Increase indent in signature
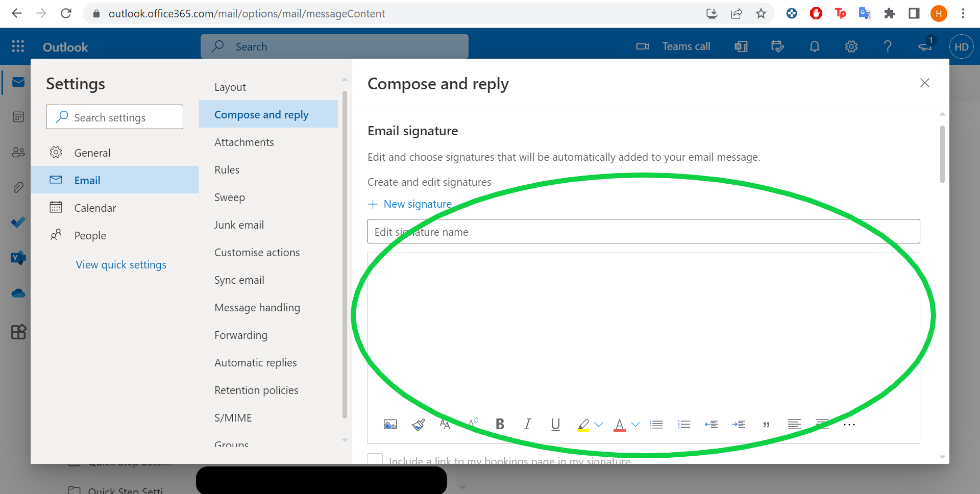Viewport: 980px width, 494px height. 739,425
